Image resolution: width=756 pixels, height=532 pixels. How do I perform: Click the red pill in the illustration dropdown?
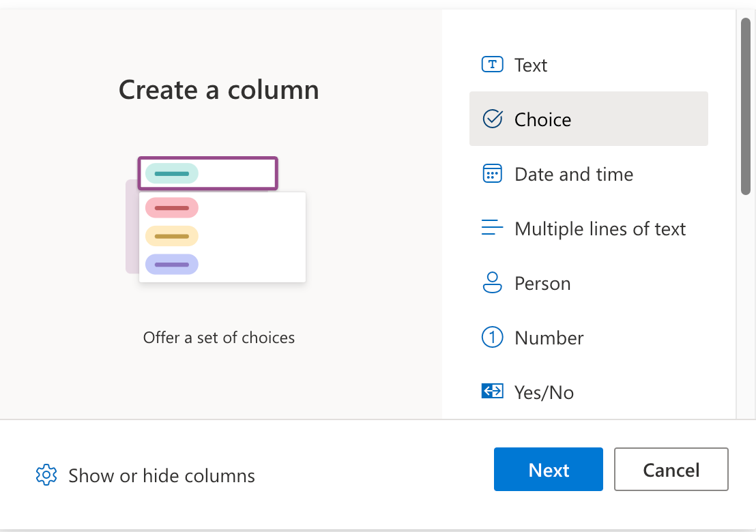171,208
